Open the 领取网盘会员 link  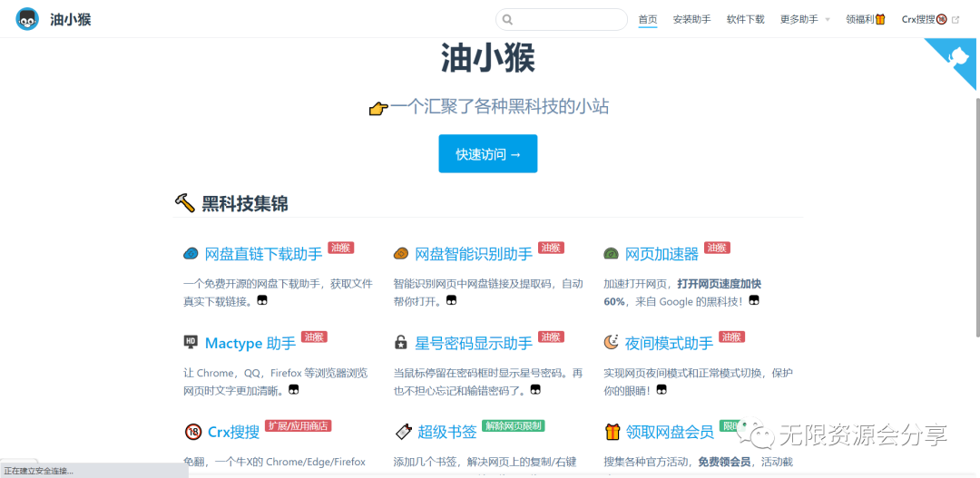coord(670,432)
